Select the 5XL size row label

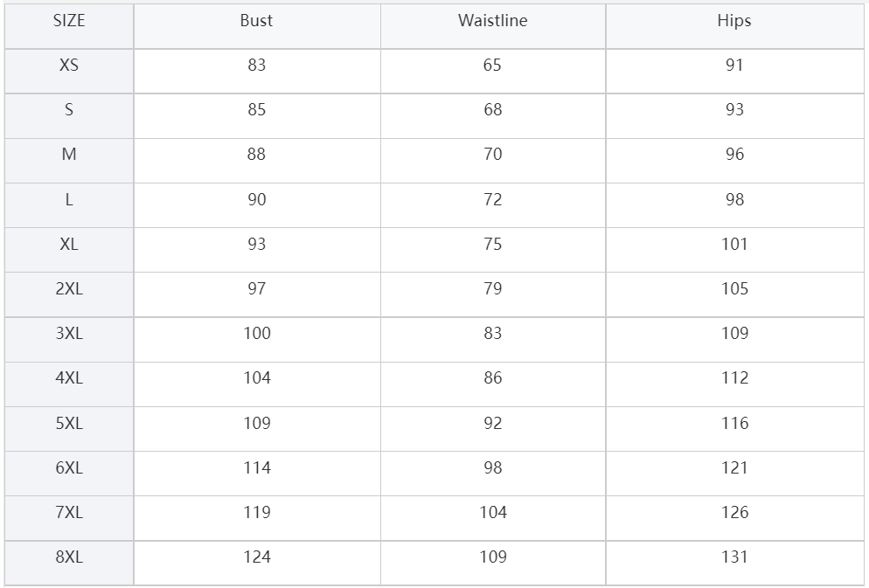point(69,423)
